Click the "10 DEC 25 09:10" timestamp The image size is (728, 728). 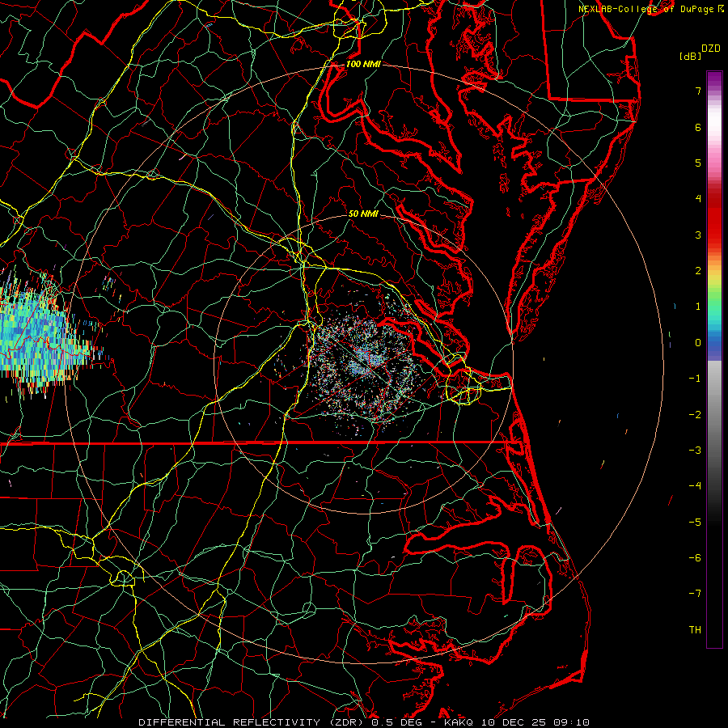pyautogui.click(x=535, y=722)
